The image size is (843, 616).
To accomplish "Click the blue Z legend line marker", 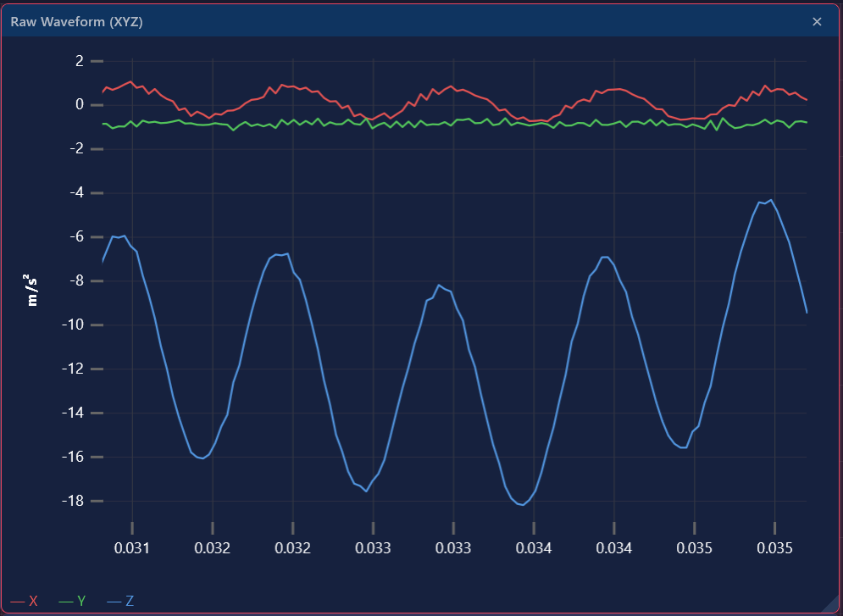I will point(114,602).
